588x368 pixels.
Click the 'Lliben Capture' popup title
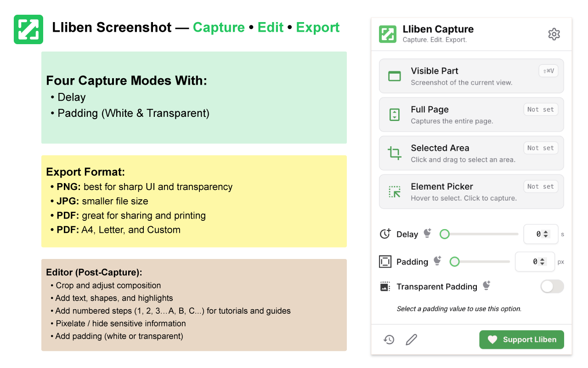(x=438, y=29)
